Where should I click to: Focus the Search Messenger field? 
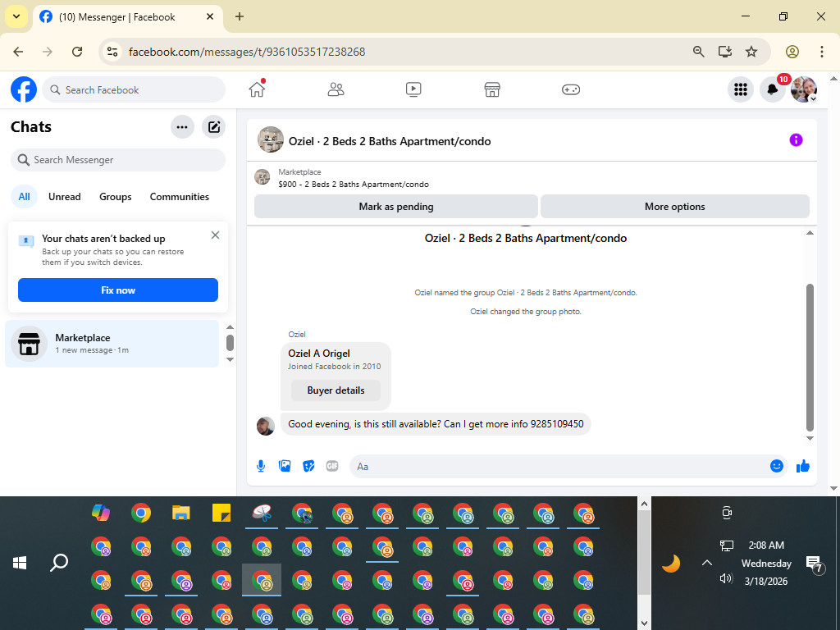[118, 160]
